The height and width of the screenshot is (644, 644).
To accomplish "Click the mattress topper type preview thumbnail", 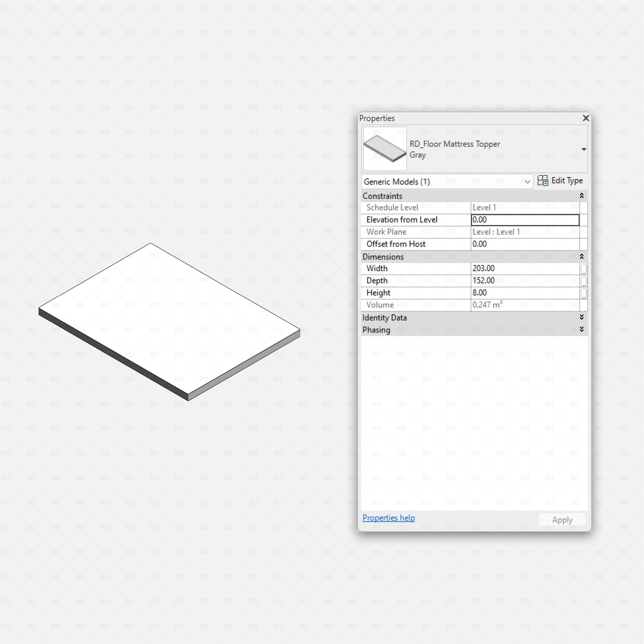I will click(385, 148).
